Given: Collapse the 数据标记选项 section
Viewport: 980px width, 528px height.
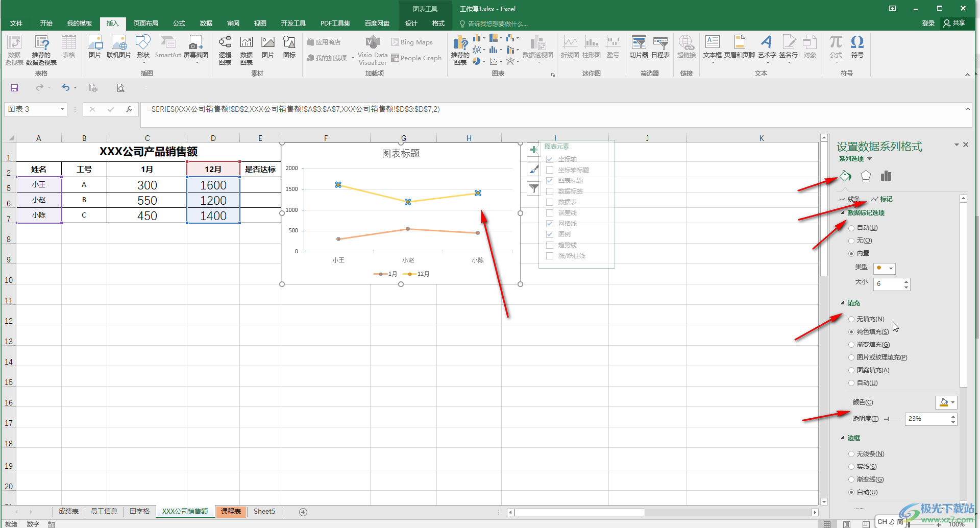Looking at the screenshot, I should [843, 213].
